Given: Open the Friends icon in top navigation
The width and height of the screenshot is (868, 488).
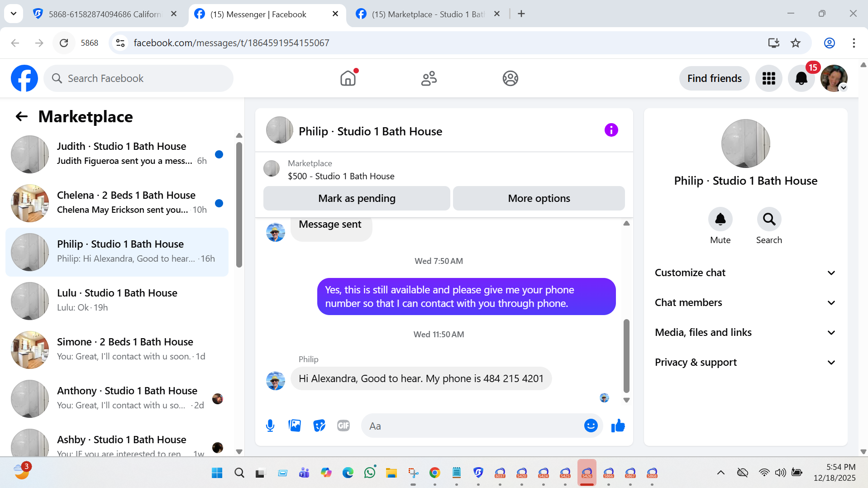Looking at the screenshot, I should coord(429,78).
